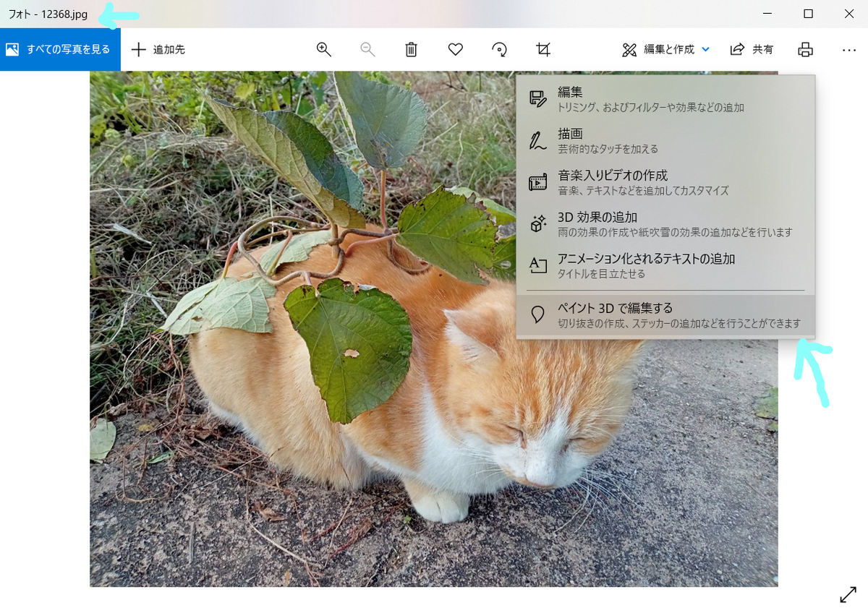The height and width of the screenshot is (613, 868).
Task: Click the print icon
Action: [x=805, y=49]
